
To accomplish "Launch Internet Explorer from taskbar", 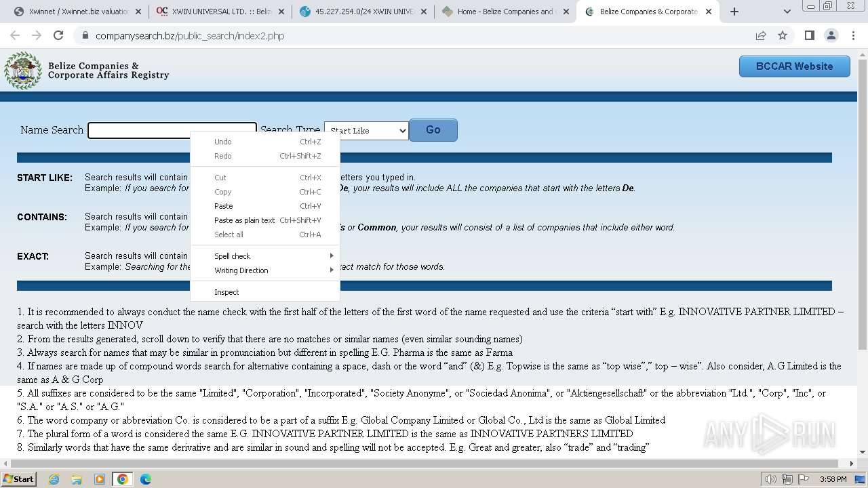I will click(x=54, y=479).
